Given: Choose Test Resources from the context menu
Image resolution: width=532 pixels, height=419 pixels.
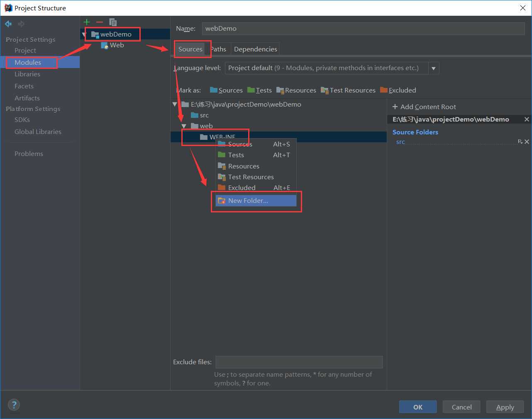Looking at the screenshot, I should pyautogui.click(x=256, y=177).
